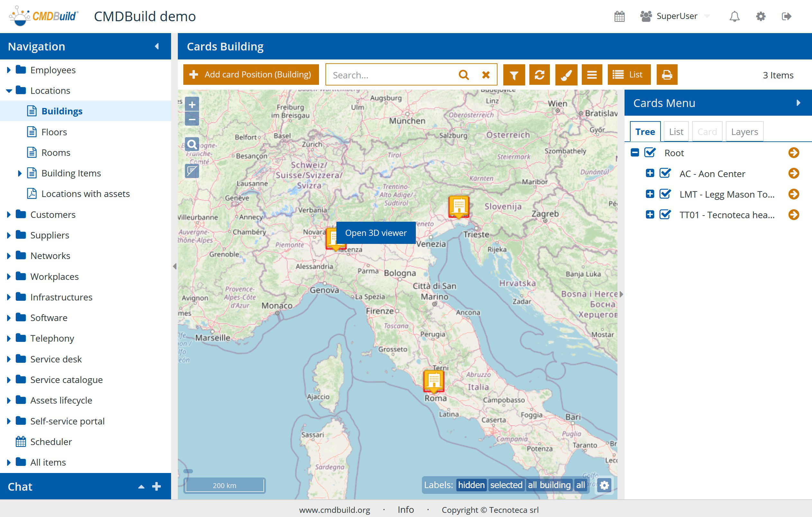Collapse the Locations folder

[x=9, y=91]
